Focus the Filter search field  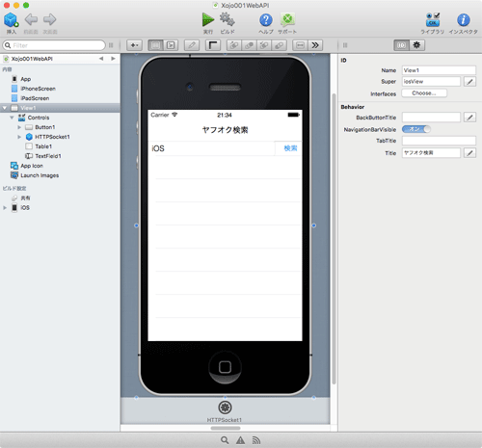pyautogui.click(x=54, y=45)
